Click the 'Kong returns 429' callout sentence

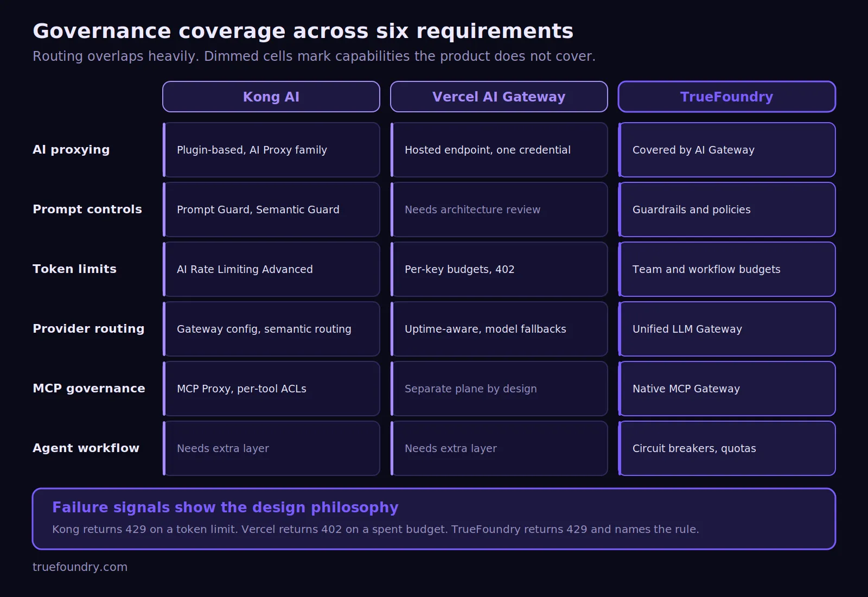[375, 529]
